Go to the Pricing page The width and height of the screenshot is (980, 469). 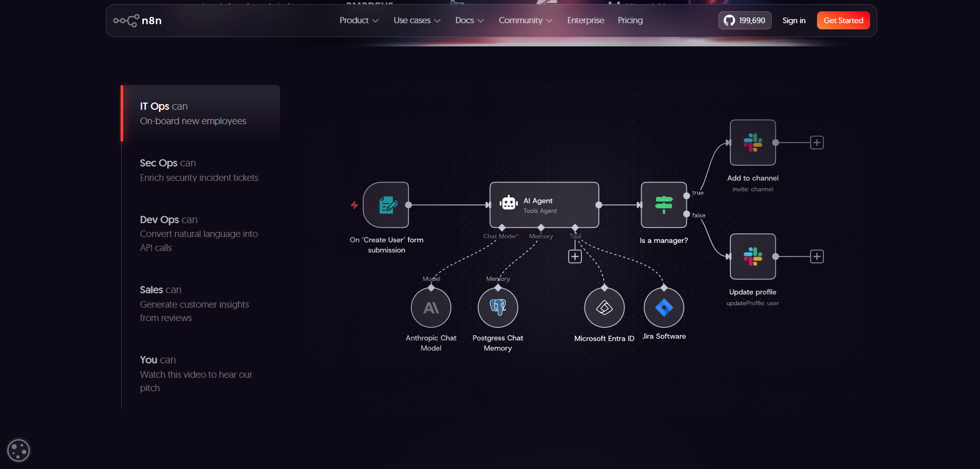630,20
